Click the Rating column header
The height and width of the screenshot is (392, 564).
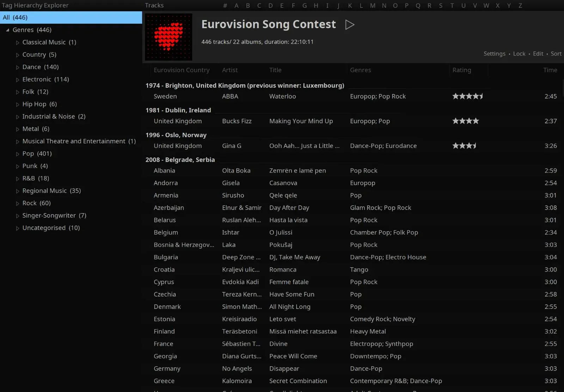click(462, 70)
